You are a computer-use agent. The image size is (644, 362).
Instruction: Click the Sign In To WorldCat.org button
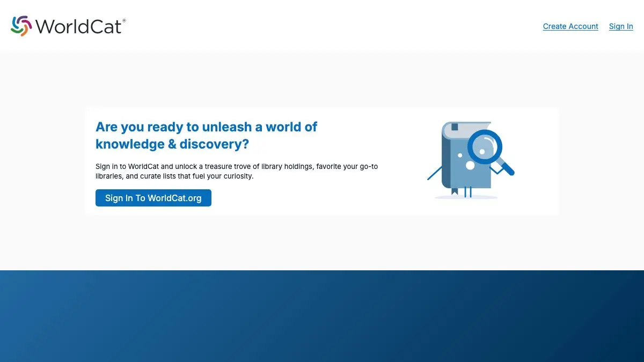pyautogui.click(x=153, y=198)
